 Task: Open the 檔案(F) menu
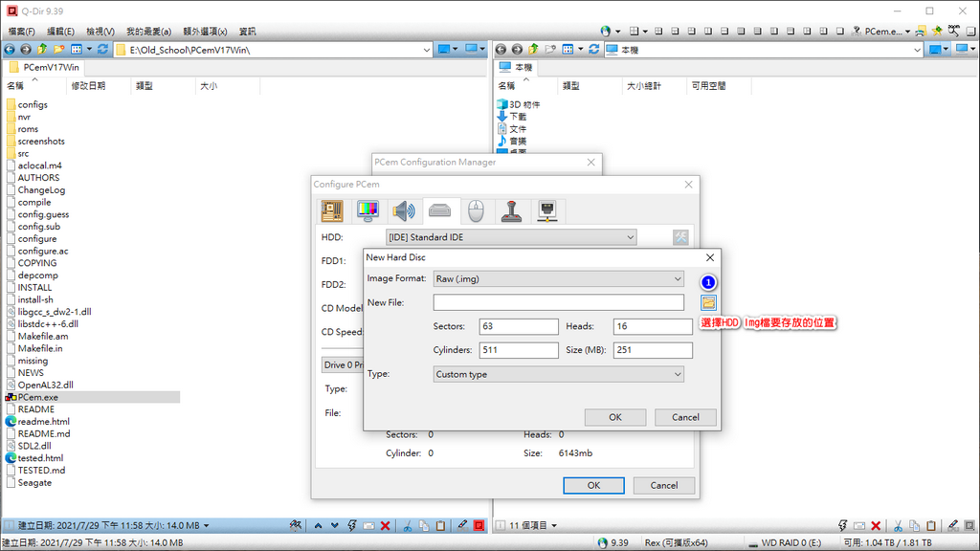click(21, 32)
